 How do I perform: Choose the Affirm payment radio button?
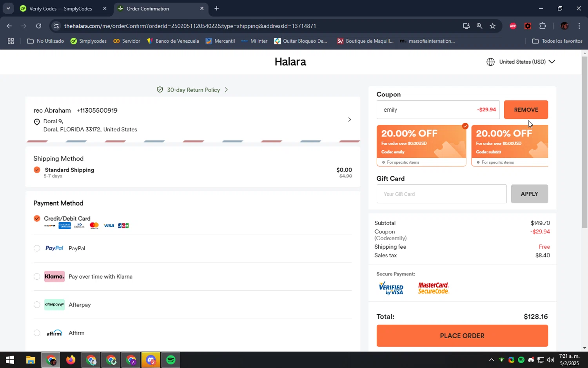37,333
